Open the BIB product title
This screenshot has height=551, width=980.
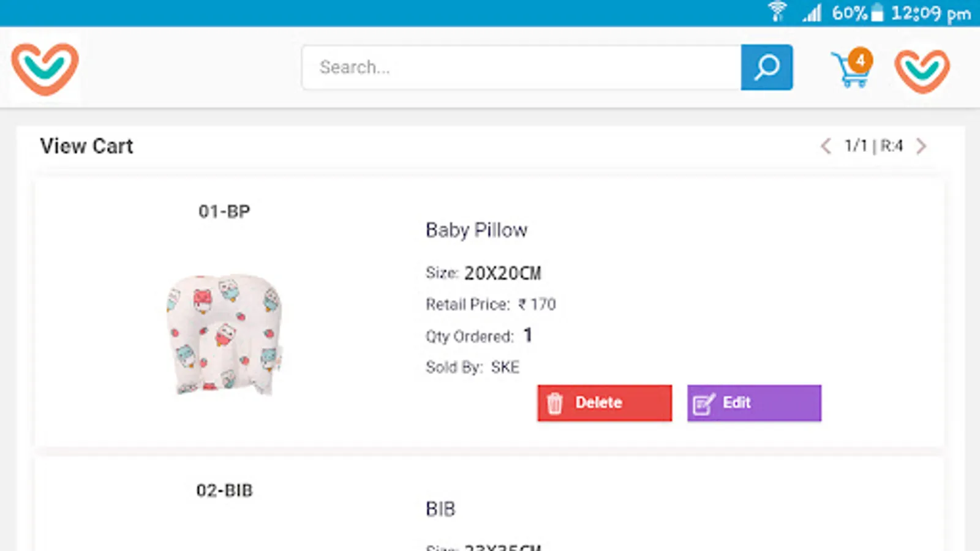pyautogui.click(x=440, y=509)
